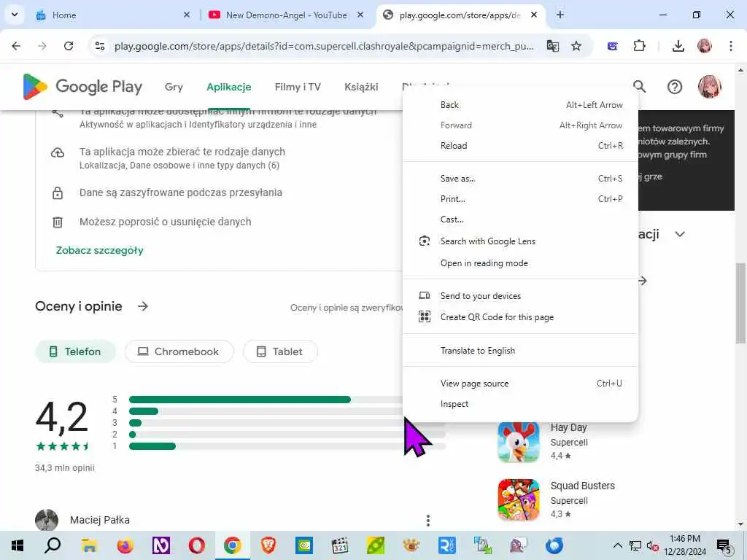Viewport: 747px width, 560px height.
Task: Click the browser forward arrow
Action: 42,46
